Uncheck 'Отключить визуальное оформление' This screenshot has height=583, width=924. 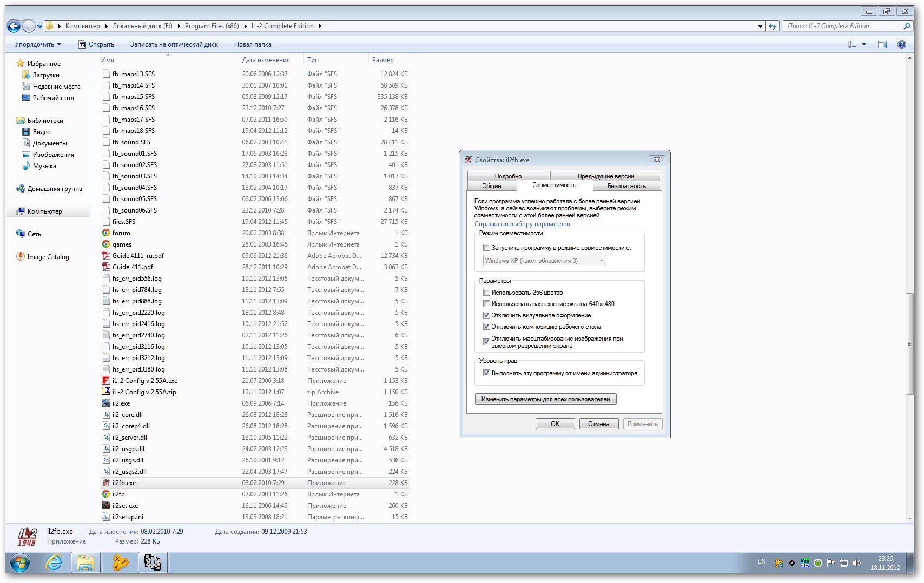point(486,315)
